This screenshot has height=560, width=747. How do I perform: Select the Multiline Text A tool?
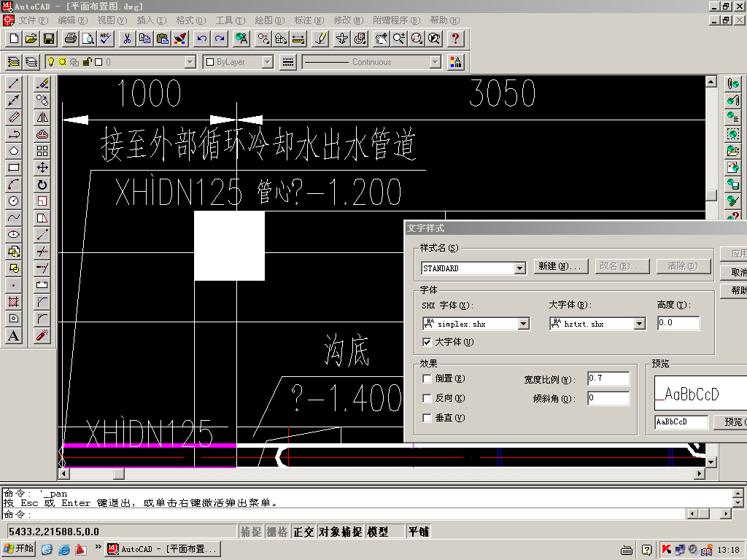click(14, 335)
